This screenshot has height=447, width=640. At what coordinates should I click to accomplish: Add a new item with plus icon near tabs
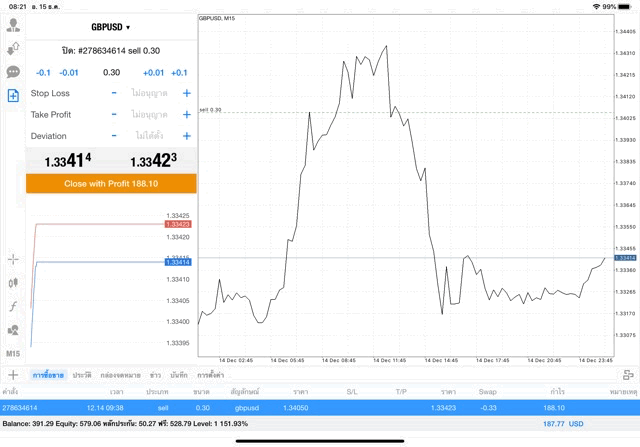pyautogui.click(x=13, y=375)
